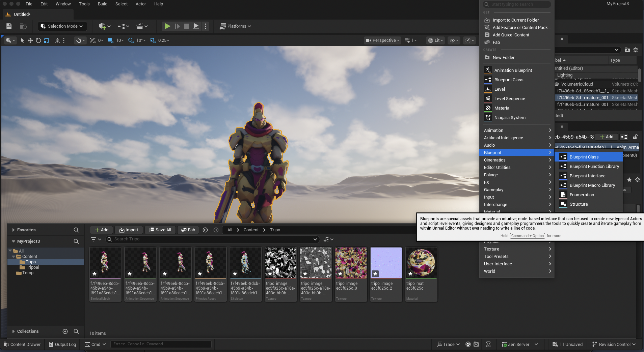Click the Import button in Content Browser
644x352 pixels.
129,230
